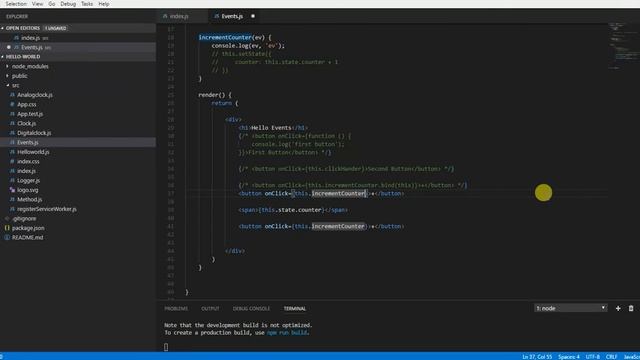Click terminal cursor prompt
Image resolution: width=640 pixels, height=360 pixels.
(x=166, y=347)
